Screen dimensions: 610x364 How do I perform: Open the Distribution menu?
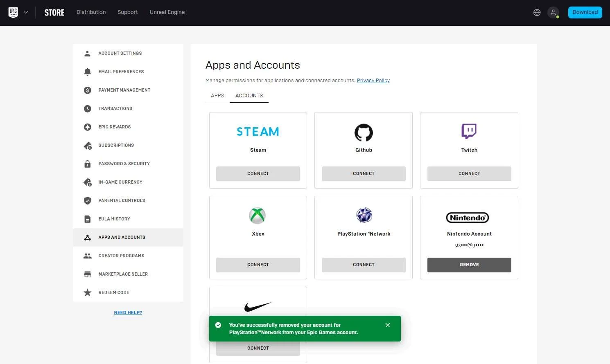click(x=91, y=12)
